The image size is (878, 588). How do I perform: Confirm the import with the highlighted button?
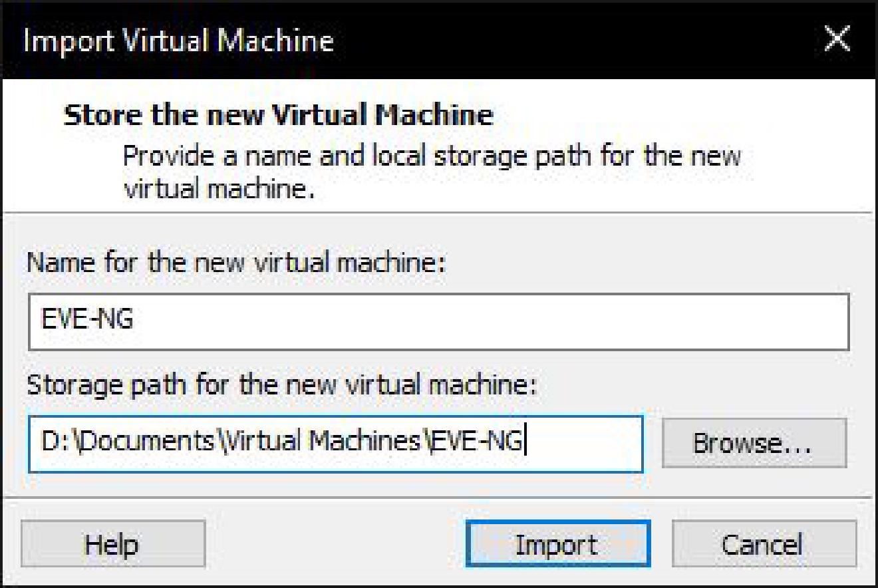click(559, 545)
